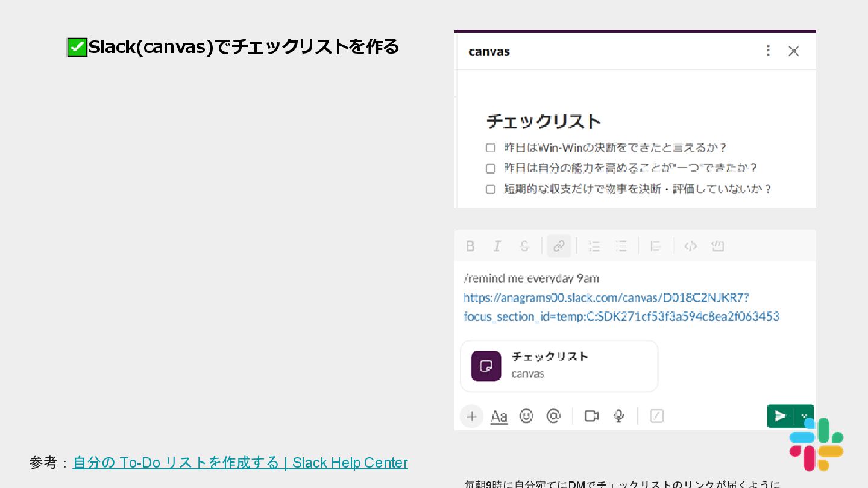Click the 昨日は自分の能力を高める text line

631,168
